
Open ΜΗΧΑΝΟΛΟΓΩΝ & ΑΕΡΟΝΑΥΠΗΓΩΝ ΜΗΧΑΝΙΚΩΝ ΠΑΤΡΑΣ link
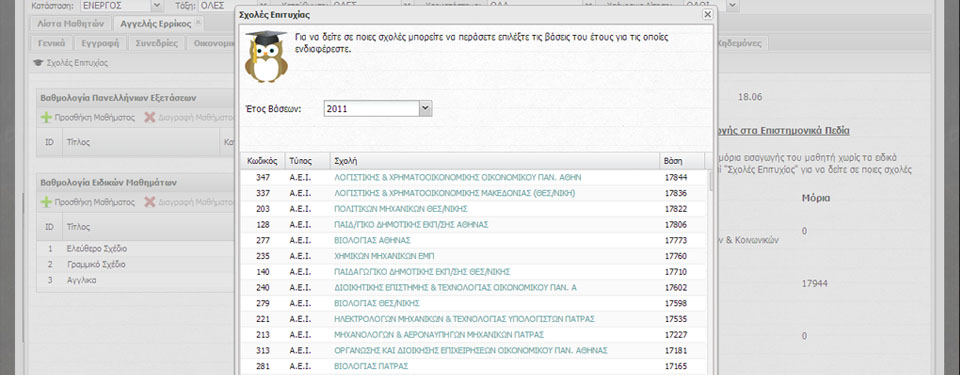coord(439,335)
